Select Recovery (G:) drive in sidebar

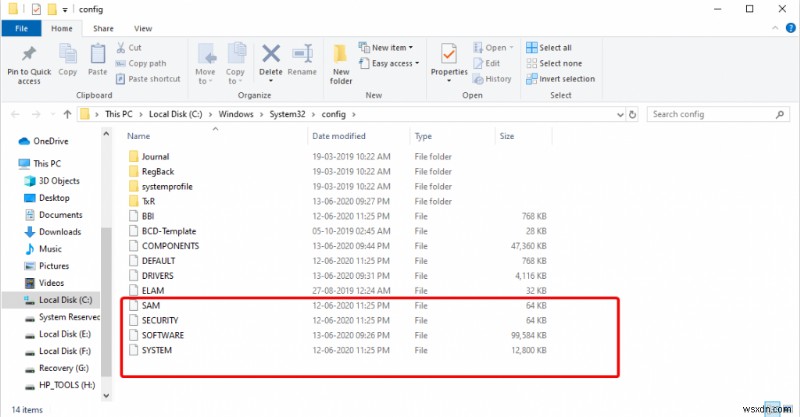point(57,368)
